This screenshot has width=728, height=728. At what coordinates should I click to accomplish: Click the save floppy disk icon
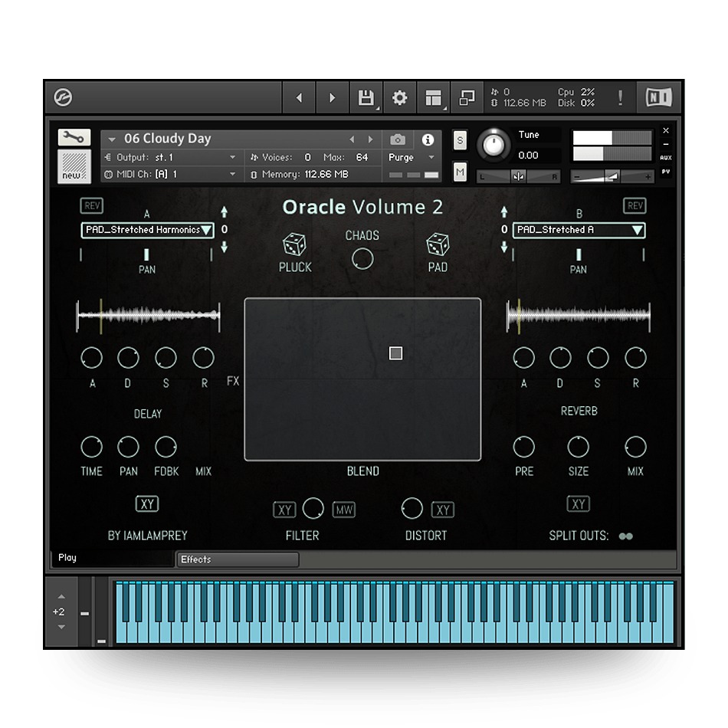(366, 98)
